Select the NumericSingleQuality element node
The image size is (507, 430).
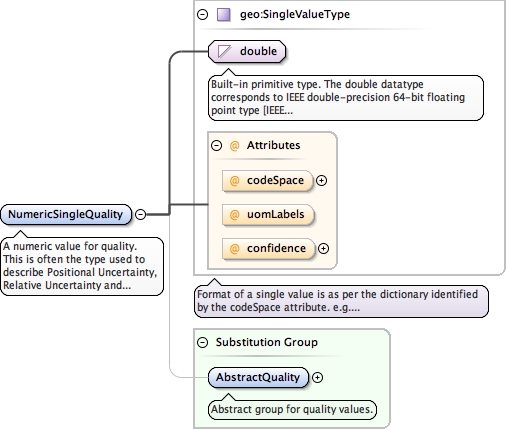(66, 214)
